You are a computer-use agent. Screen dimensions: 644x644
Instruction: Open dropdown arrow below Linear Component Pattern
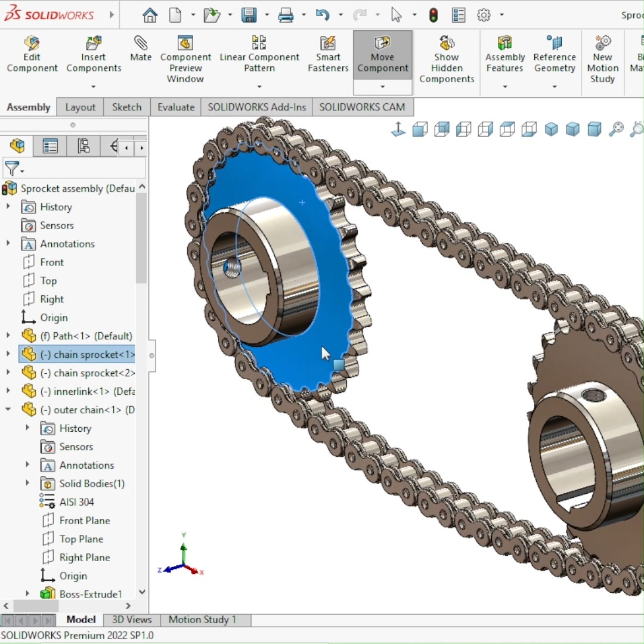click(x=259, y=86)
